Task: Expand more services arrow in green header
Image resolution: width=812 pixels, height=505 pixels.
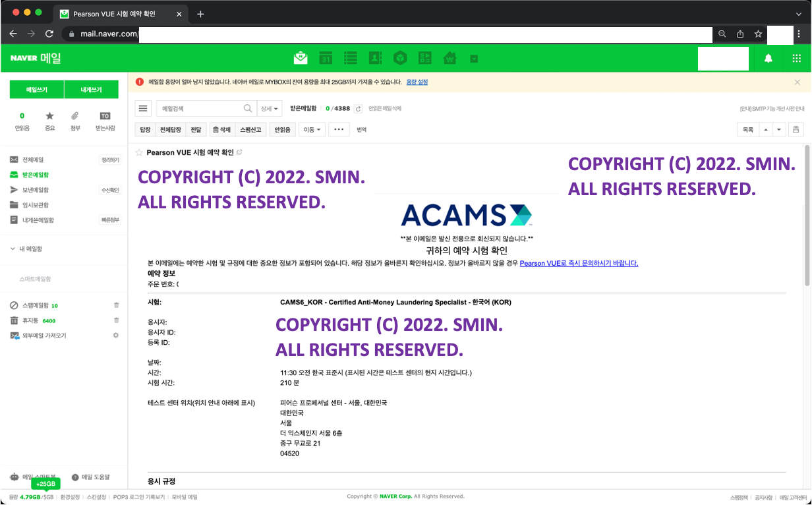Action: tap(474, 59)
